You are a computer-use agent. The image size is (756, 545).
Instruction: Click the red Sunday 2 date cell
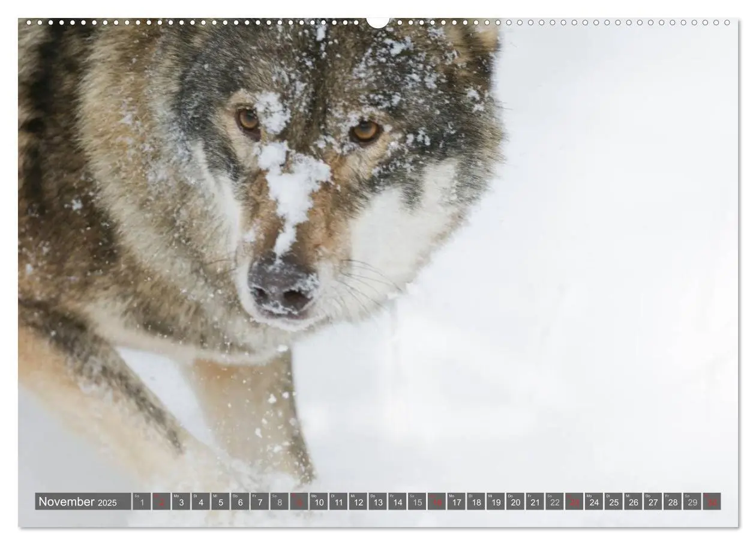(x=161, y=501)
